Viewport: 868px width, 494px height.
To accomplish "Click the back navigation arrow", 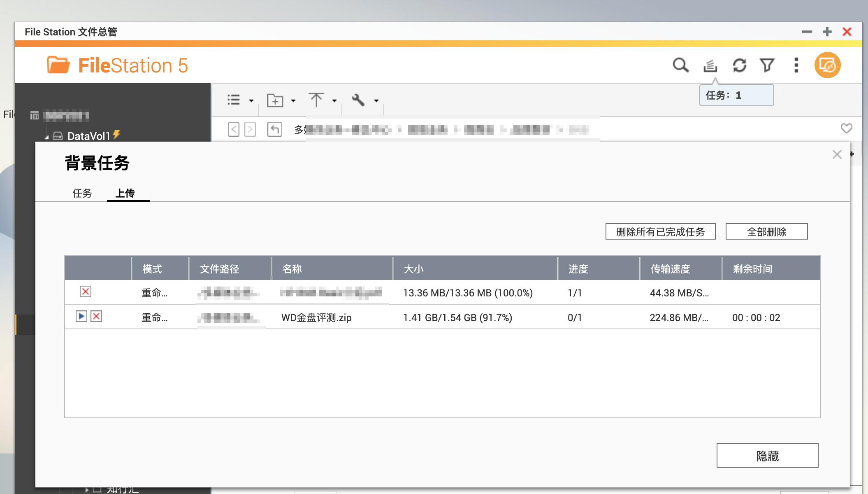I will pos(233,129).
